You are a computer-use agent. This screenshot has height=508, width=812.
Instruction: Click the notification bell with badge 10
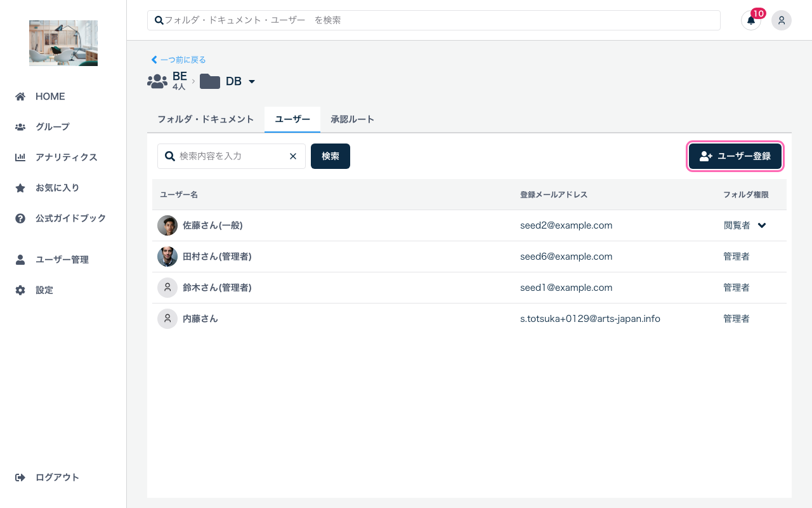pyautogui.click(x=751, y=20)
